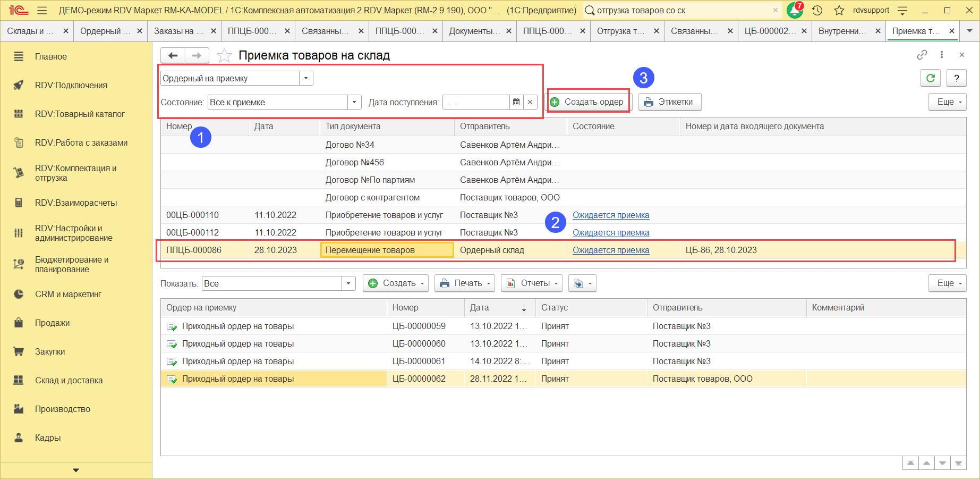Screen dimensions: 980x479
Task: Click the refresh list green icon
Action: (930, 78)
